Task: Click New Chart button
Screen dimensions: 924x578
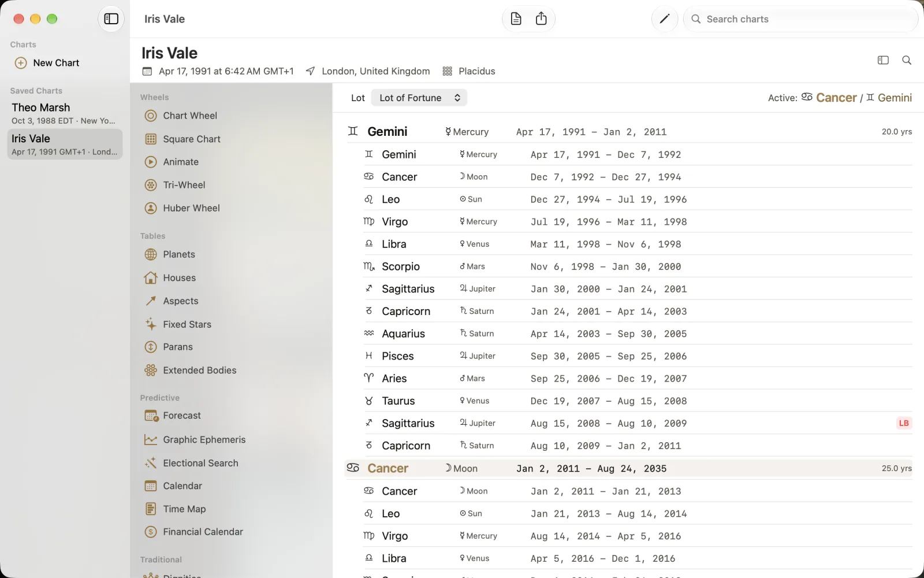Action: [47, 63]
